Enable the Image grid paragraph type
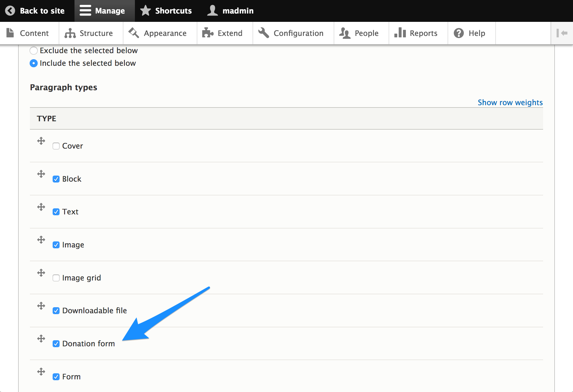The width and height of the screenshot is (573, 392). (x=56, y=278)
